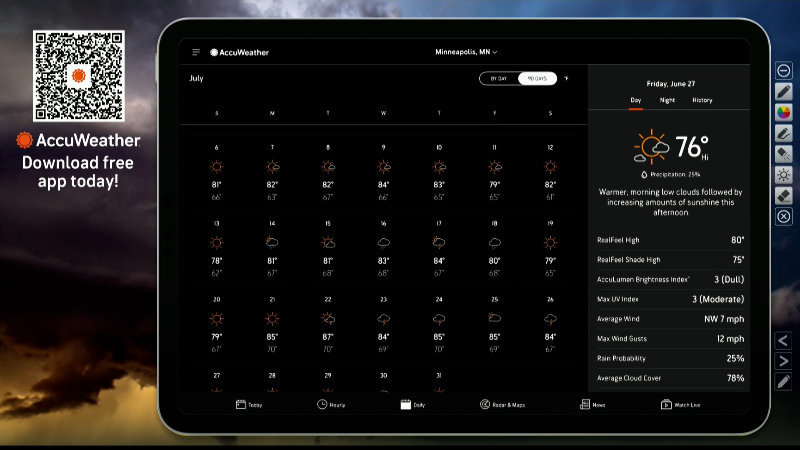Click the left arrow navigation button
800x450 pixels.
pyautogui.click(x=784, y=340)
